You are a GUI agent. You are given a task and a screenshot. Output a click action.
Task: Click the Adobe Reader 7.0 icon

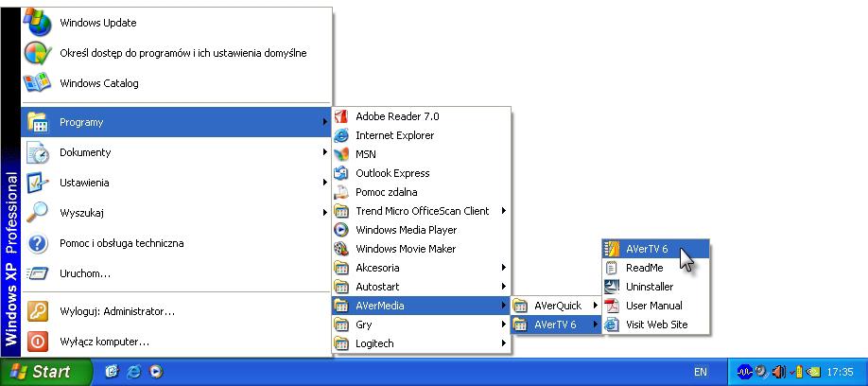coord(341,116)
